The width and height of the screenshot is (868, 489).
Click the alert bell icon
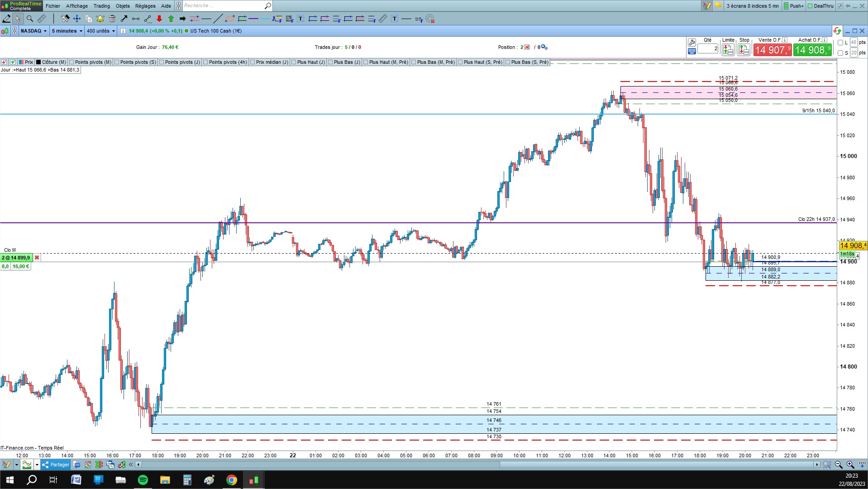coord(100,19)
